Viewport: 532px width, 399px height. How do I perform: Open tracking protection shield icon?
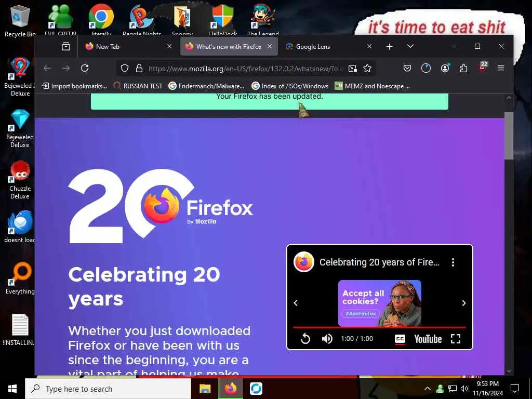(x=125, y=68)
